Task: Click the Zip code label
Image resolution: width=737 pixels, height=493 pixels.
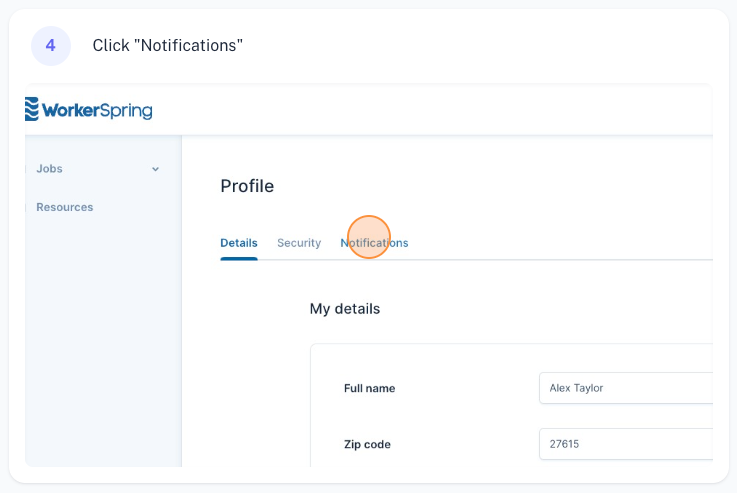Action: (x=367, y=444)
